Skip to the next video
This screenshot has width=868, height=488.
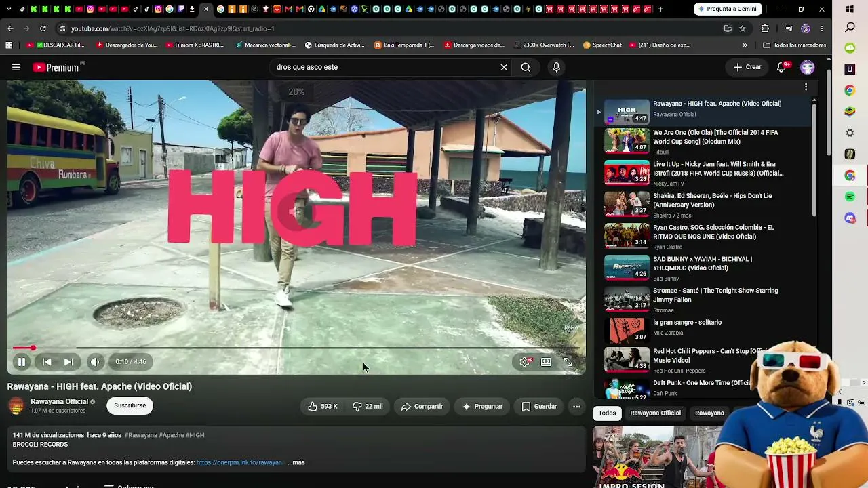tap(68, 362)
